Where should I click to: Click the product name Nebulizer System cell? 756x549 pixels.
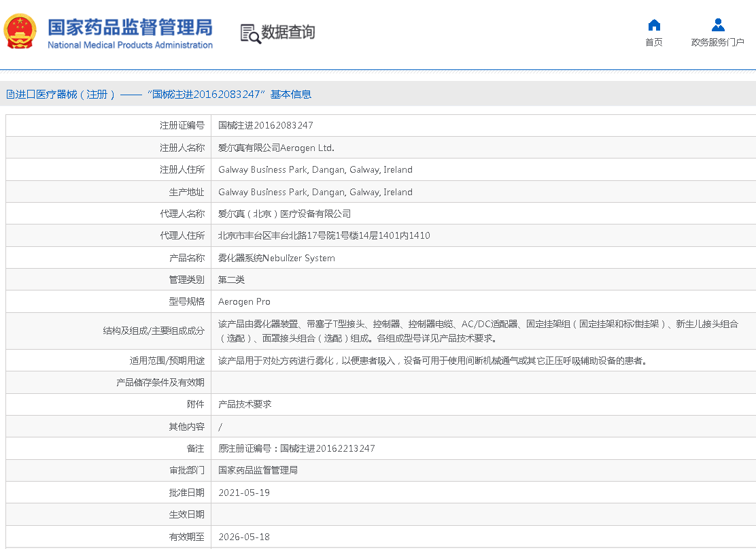click(x=276, y=258)
